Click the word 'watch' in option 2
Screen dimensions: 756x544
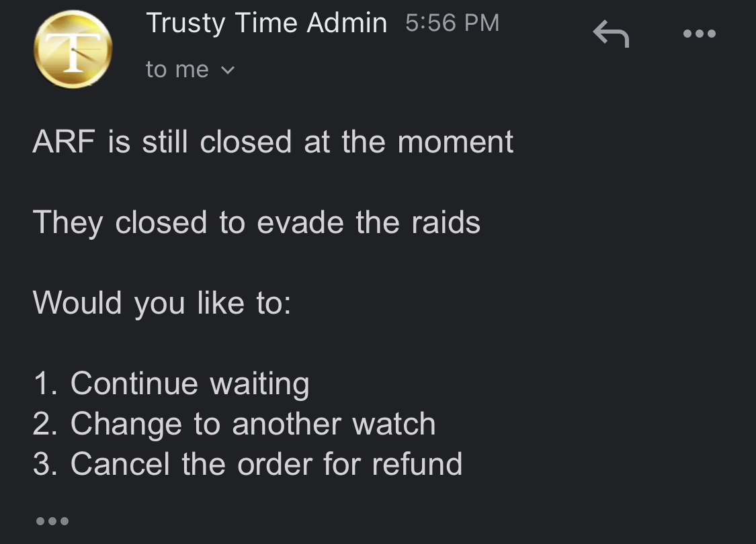(394, 424)
